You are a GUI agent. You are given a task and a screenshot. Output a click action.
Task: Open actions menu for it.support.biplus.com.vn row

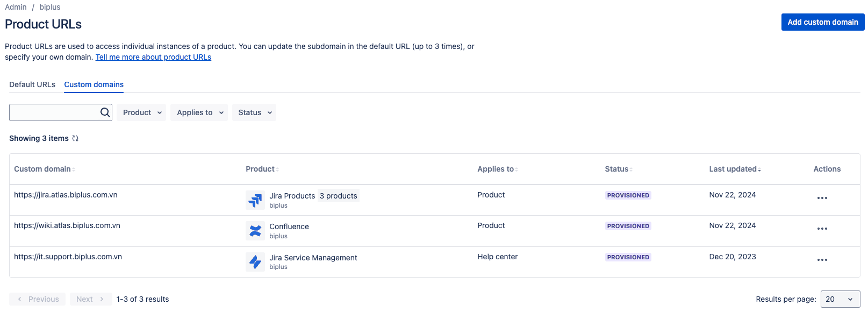[x=822, y=260]
